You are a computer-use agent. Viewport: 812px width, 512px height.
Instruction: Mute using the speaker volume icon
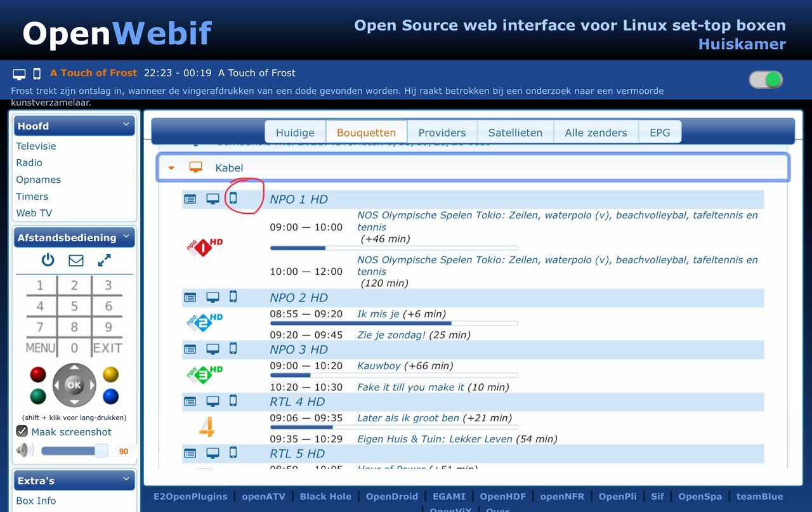[25, 450]
